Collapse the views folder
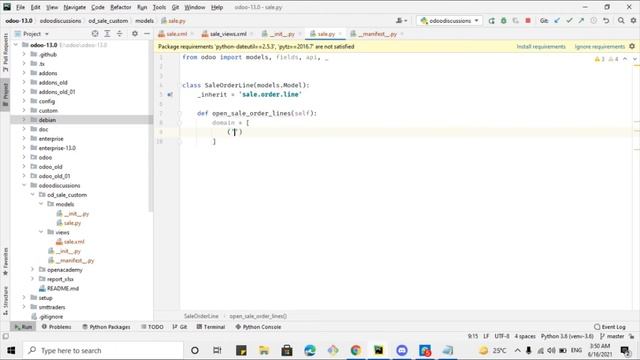This screenshot has width=640, height=360. click(x=41, y=232)
